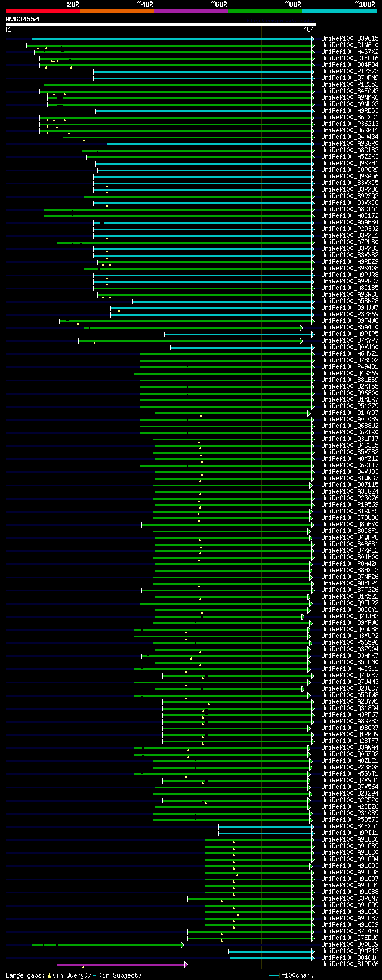Click the cyan ~100% identity legend swatch

coord(338,11)
